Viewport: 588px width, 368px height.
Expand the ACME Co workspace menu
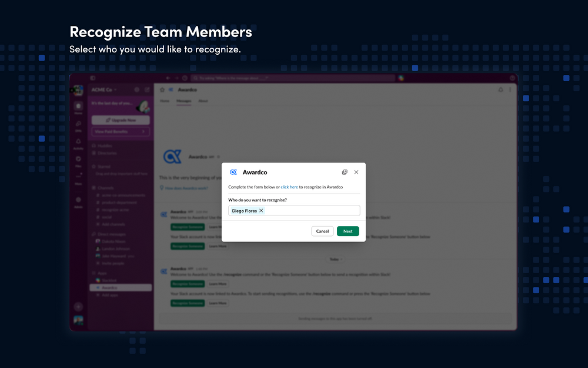pyautogui.click(x=104, y=89)
